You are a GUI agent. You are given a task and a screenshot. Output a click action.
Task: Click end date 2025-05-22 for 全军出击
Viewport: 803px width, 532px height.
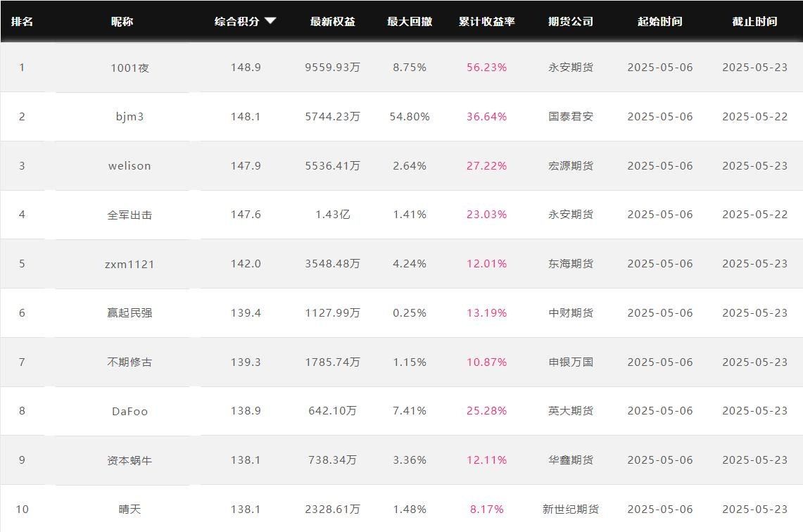coord(755,214)
